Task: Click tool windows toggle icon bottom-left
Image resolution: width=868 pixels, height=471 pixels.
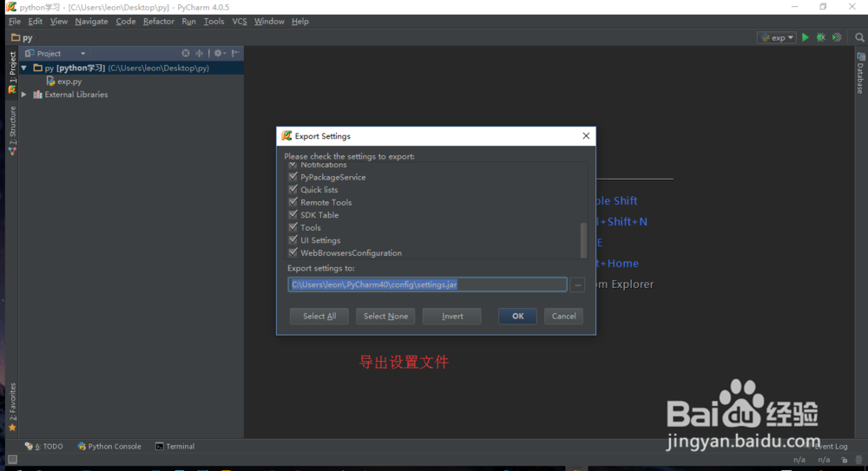Action: [12, 460]
